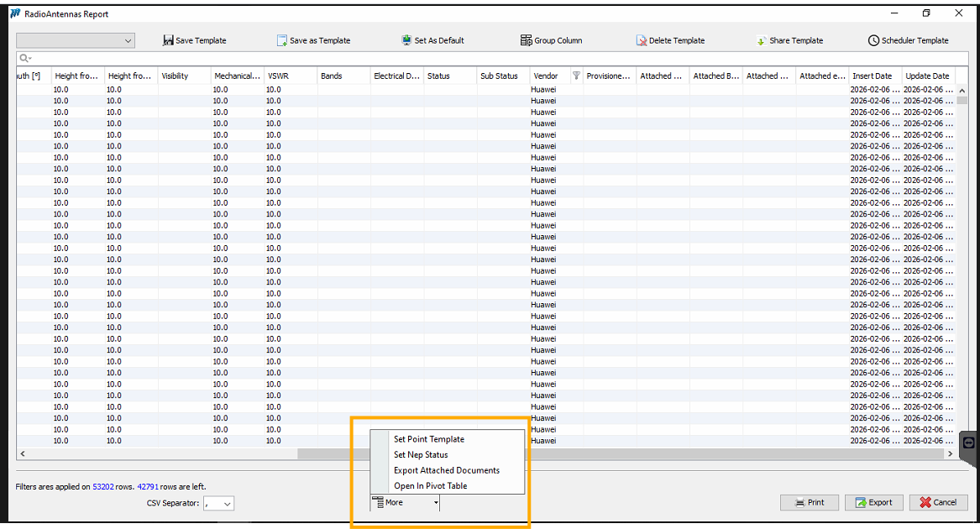Click the Vendor column filter icon
Image resolution: width=980 pixels, height=529 pixels.
[576, 76]
